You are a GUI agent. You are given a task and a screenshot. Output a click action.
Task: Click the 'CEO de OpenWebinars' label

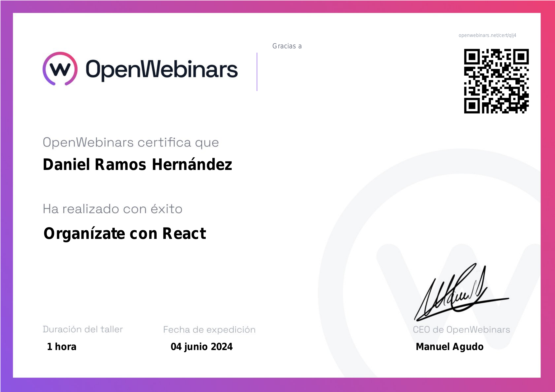[461, 330]
